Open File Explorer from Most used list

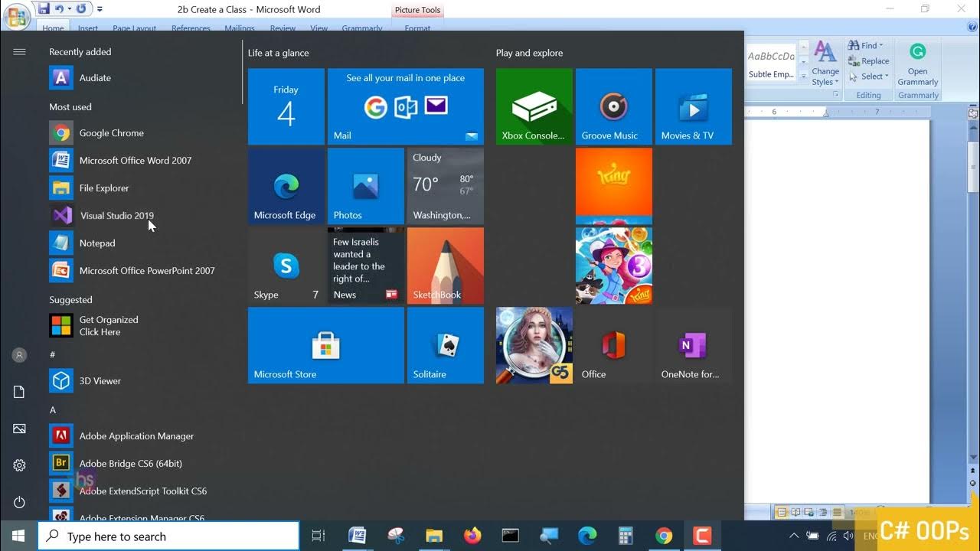coord(145,188)
